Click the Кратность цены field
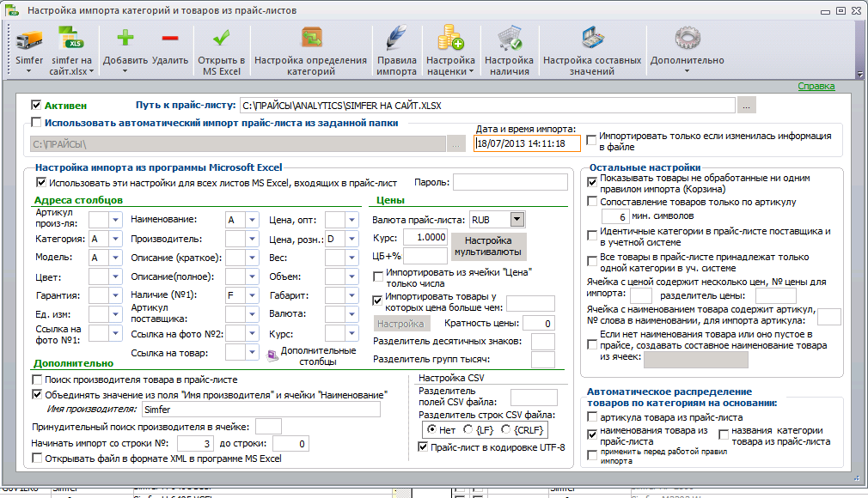Screen dimensions: 868x498 click(x=539, y=323)
